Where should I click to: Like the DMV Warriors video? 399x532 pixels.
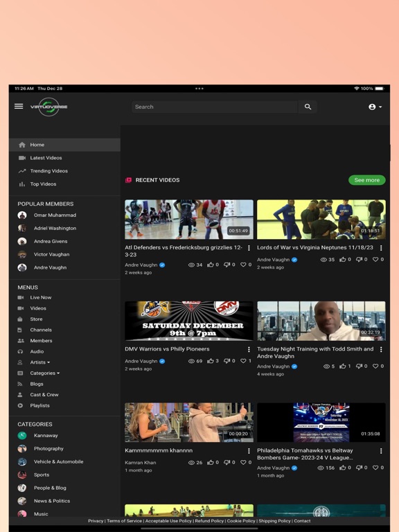[211, 361]
